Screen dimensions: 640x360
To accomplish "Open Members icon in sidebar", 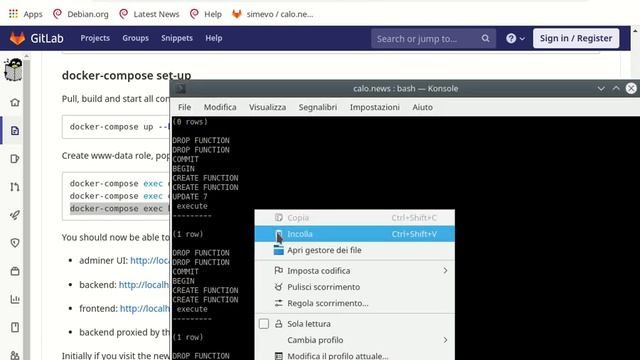I will pos(15,355).
